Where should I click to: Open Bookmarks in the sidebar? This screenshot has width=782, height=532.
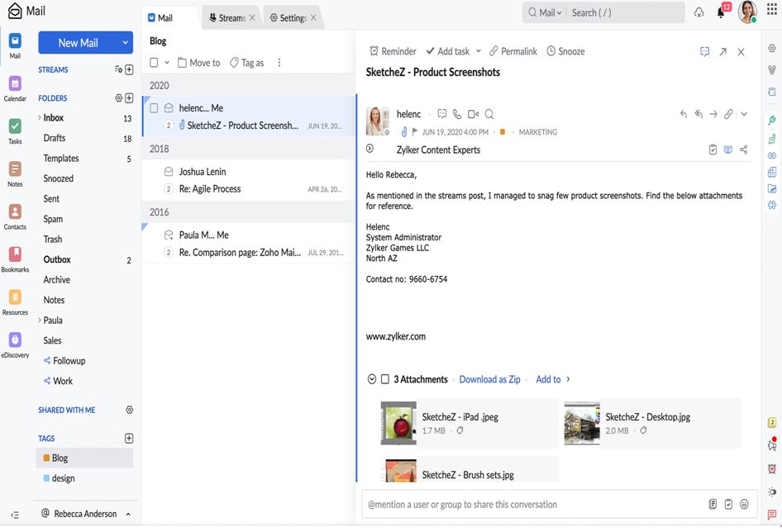15,257
